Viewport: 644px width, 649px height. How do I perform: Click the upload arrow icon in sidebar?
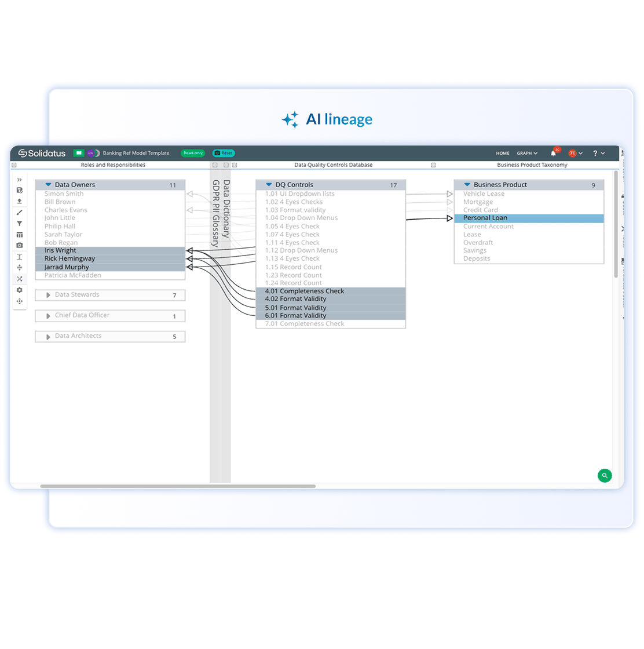tap(19, 201)
